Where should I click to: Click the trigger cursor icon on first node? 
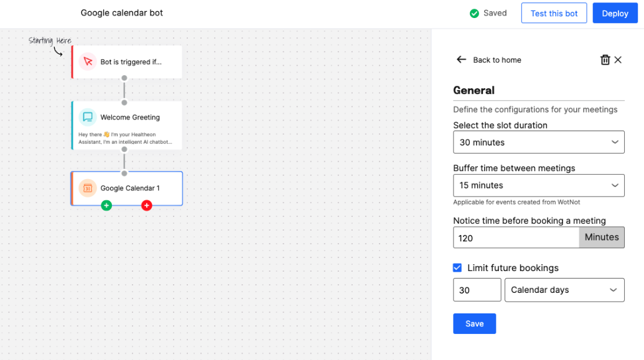[x=88, y=62]
